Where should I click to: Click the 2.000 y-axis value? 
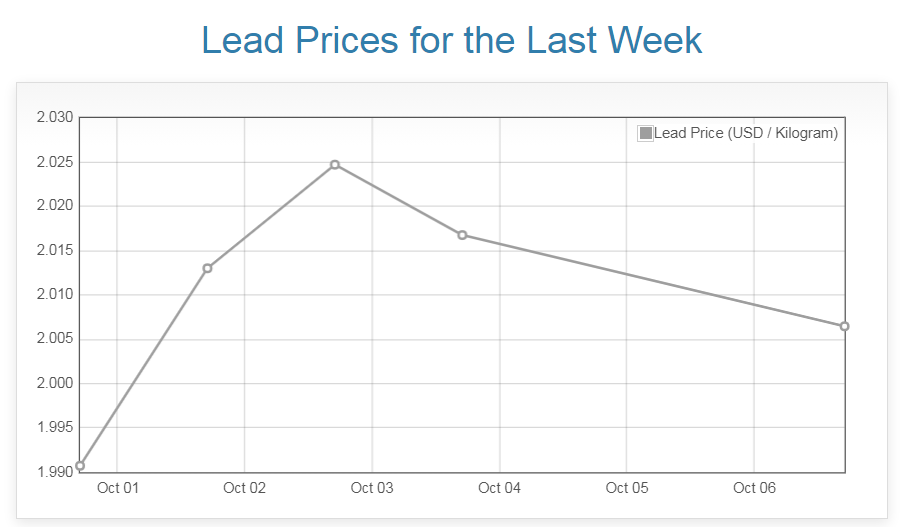(55, 383)
